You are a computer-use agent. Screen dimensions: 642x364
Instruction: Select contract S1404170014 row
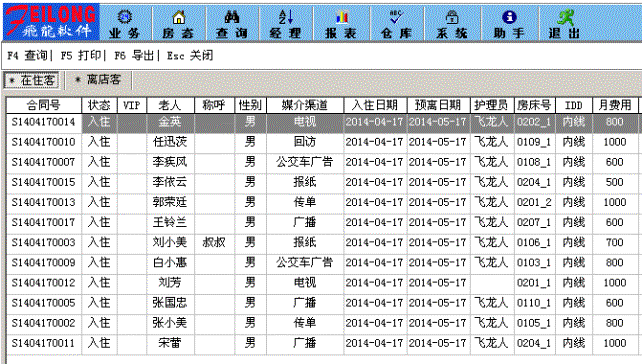tap(323, 122)
